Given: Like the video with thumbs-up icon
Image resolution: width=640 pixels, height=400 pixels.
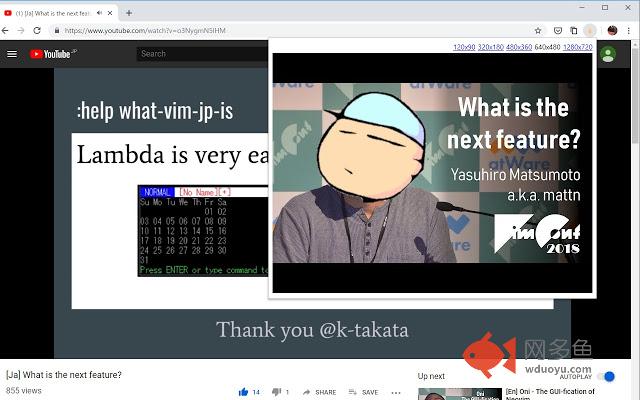Looking at the screenshot, I should (243, 392).
